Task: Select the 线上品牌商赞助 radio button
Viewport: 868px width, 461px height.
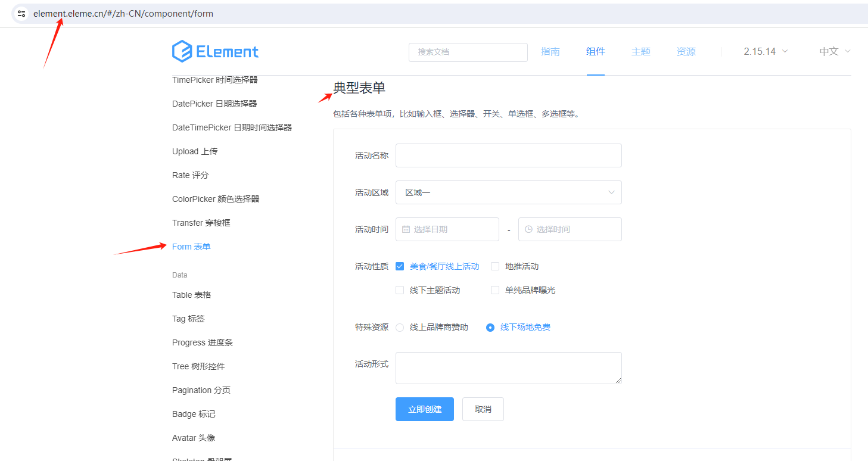Action: click(400, 327)
